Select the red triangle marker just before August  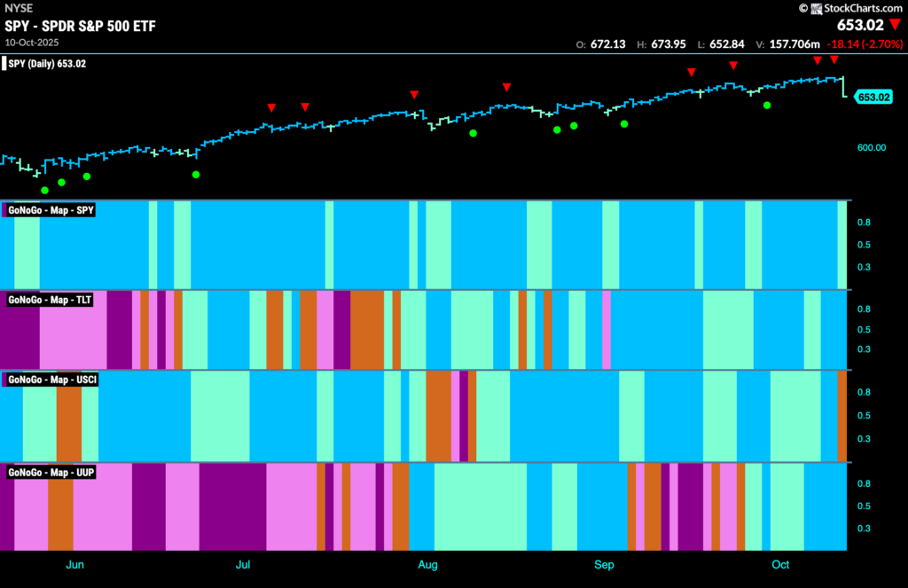(414, 94)
